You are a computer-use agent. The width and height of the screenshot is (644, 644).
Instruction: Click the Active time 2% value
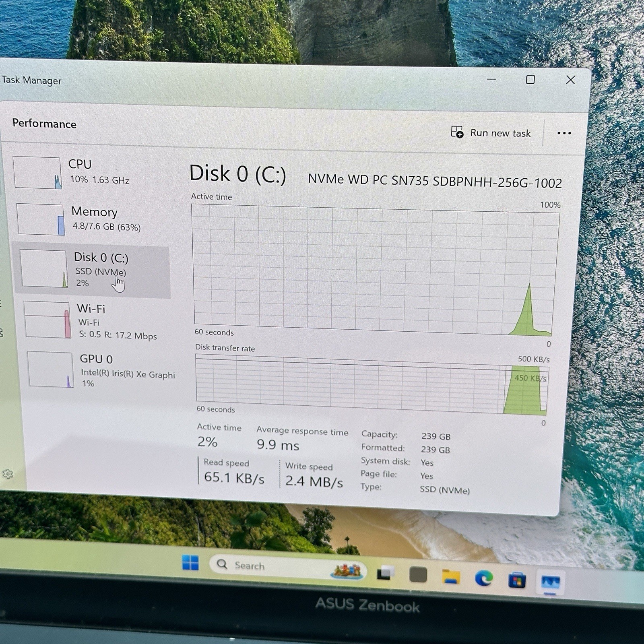tap(207, 442)
